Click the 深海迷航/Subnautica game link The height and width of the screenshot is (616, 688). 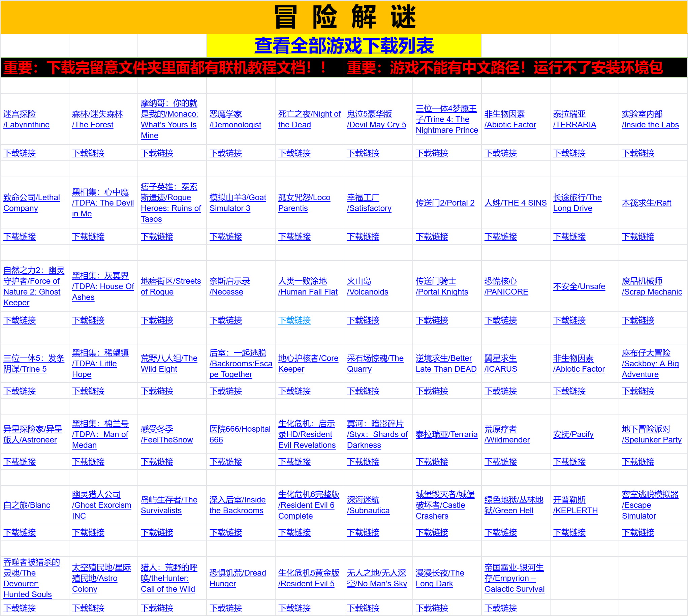click(368, 505)
